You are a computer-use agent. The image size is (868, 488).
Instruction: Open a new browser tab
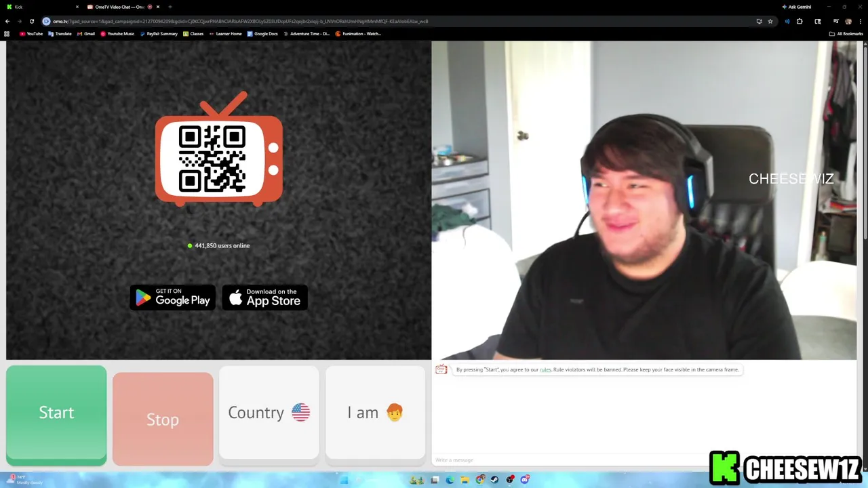click(x=170, y=7)
